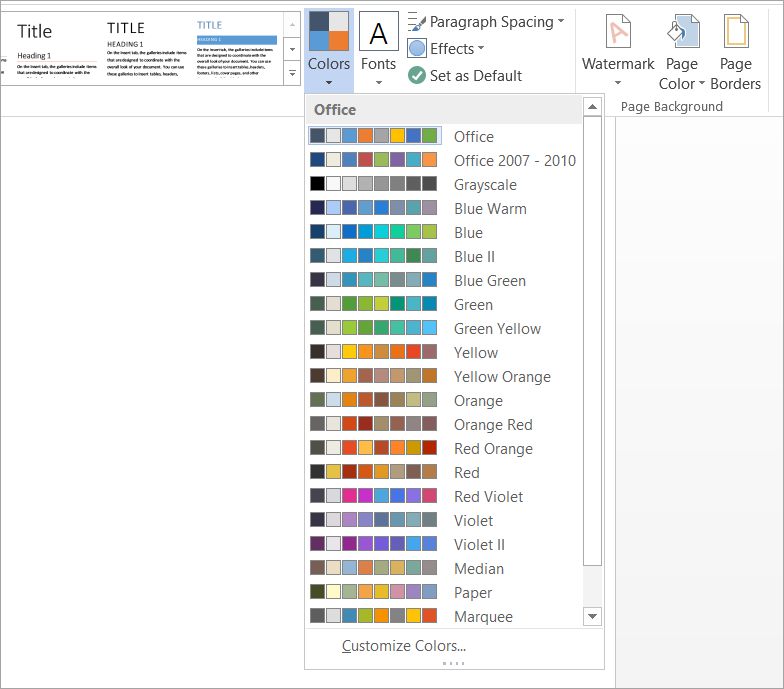The width and height of the screenshot is (784, 689).
Task: Expand the style set gallery More arrow
Action: 292,73
